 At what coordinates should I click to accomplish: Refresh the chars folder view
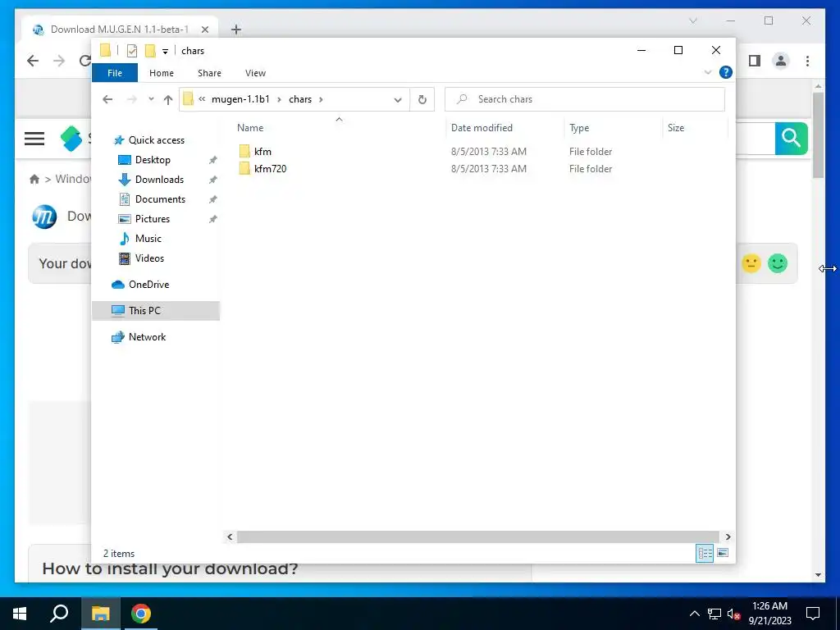(422, 99)
